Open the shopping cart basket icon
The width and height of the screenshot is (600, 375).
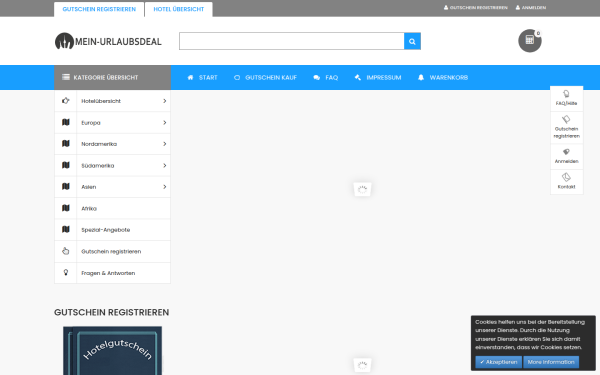[530, 41]
